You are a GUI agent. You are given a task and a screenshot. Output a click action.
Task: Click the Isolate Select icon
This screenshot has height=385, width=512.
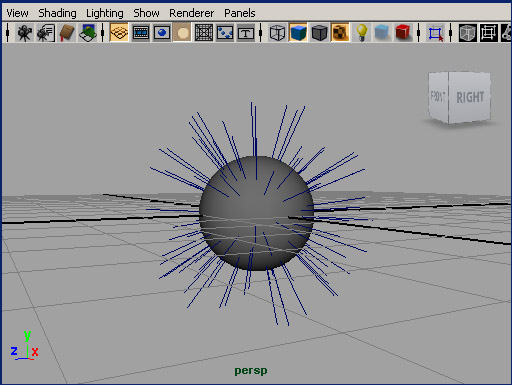pos(435,33)
